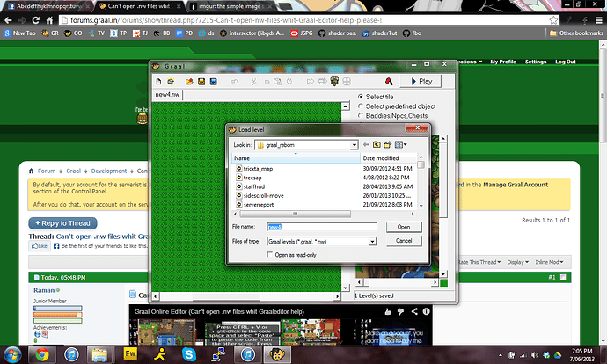This screenshot has width=607, height=364.
Task: Click the character head icon in Graal toolbar
Action: pos(334,81)
